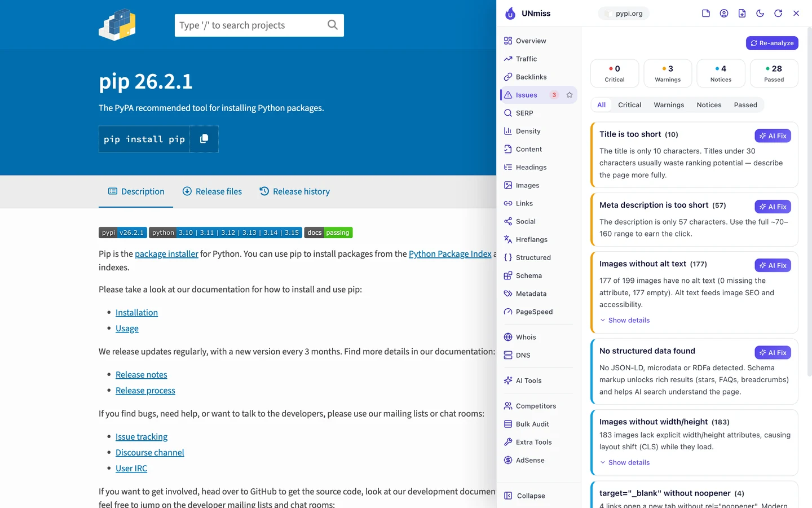Screen dimensions: 812x508
Task: Close the UNmiss panel
Action: pyautogui.click(x=796, y=14)
